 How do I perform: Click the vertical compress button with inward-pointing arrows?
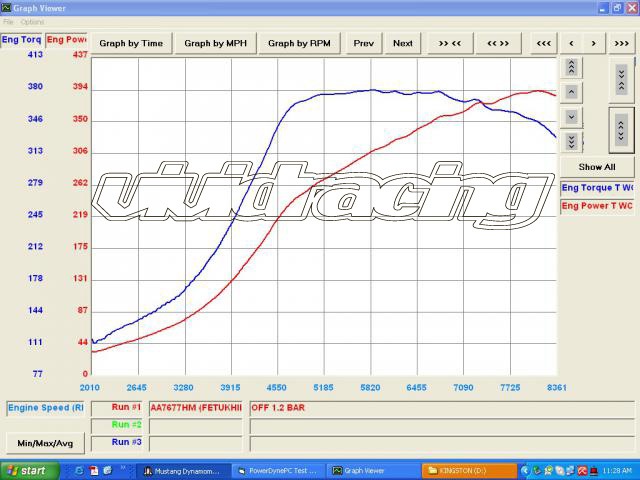[x=621, y=80]
